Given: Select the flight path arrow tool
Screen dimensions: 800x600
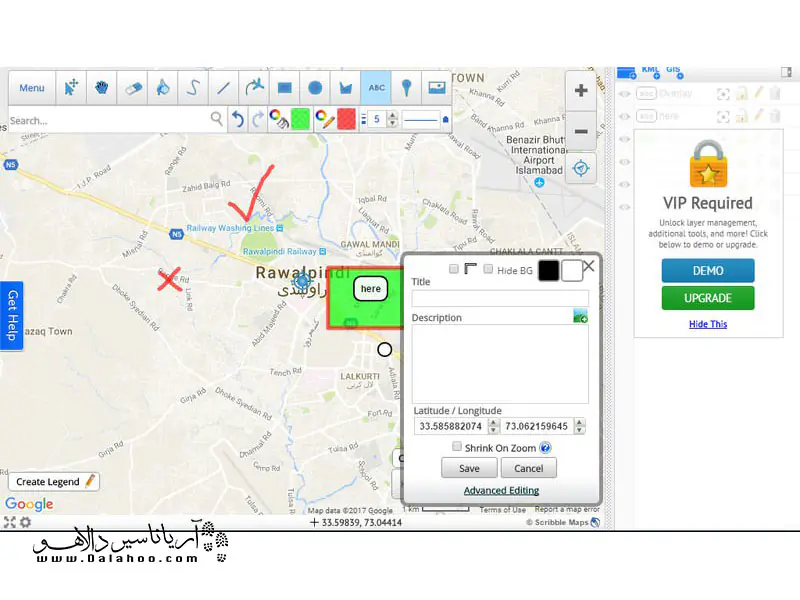Looking at the screenshot, I should pyautogui.click(x=254, y=88).
